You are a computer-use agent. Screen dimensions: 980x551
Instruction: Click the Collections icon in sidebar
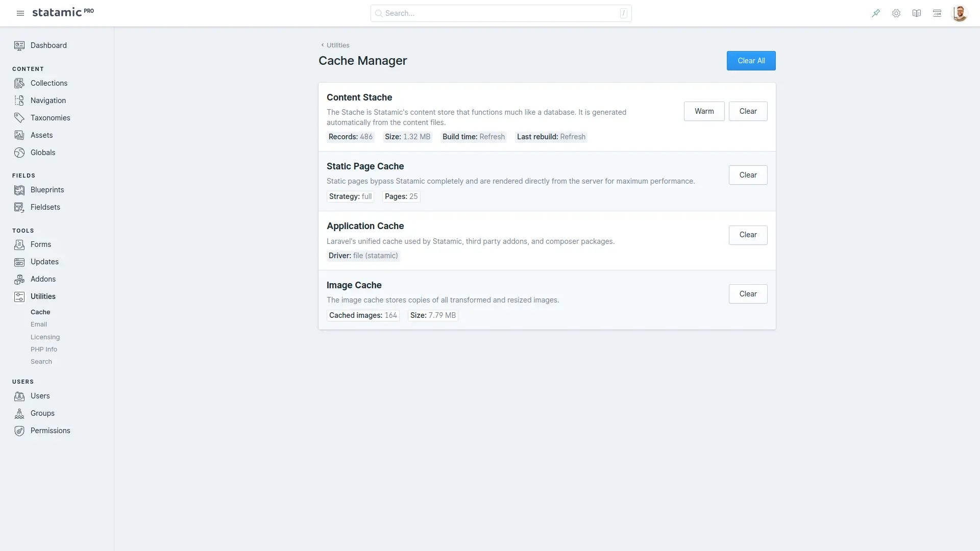19,83
